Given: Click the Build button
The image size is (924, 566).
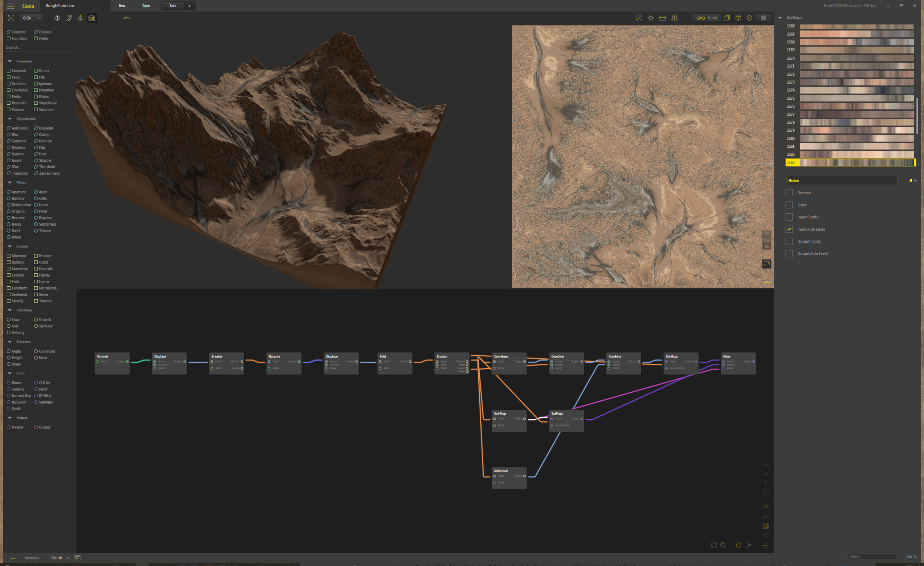Looking at the screenshot, I should 707,18.
